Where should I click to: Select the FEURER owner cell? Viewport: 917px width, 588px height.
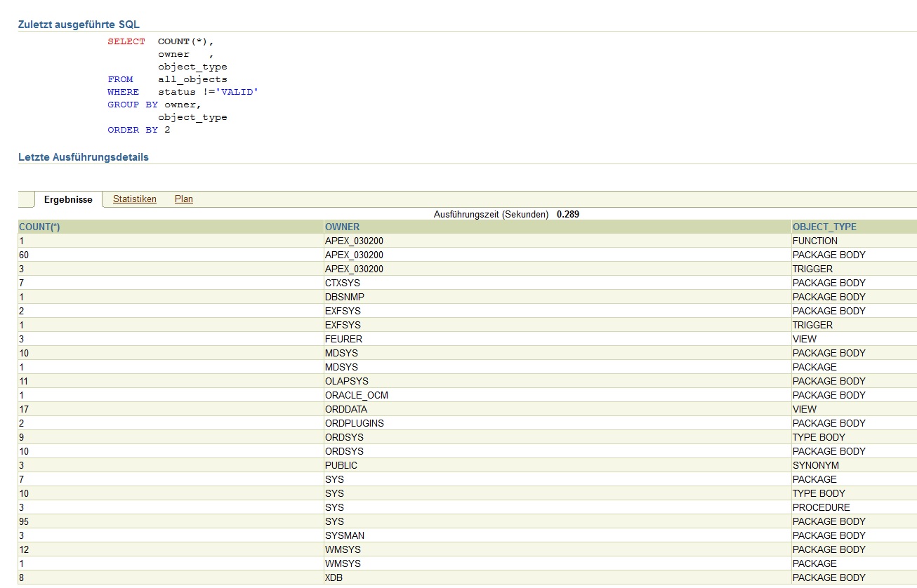(343, 339)
